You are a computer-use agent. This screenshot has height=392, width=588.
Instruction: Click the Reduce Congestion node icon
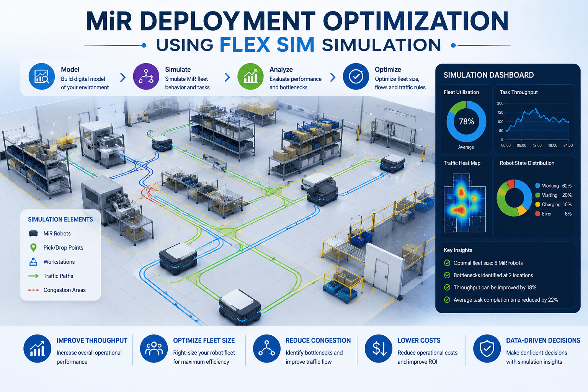click(x=267, y=349)
